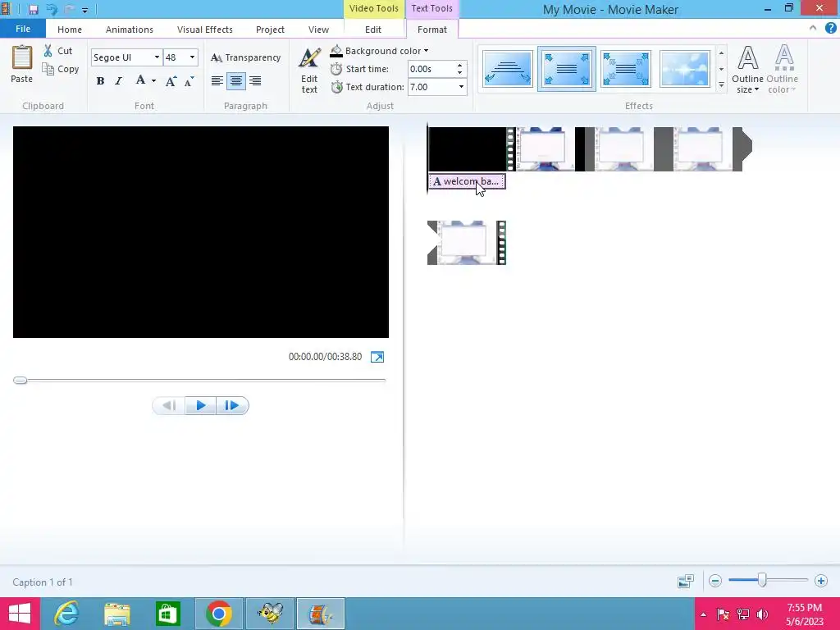Increase font size with Grow font icon
Screen dimensions: 840x630
[x=171, y=81]
